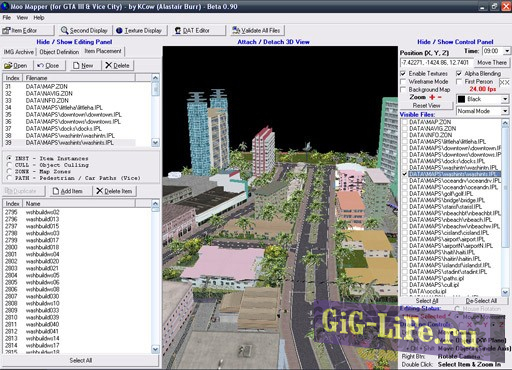Enable Wireframe Mode
This screenshot has height=370, width=512.
pyautogui.click(x=403, y=81)
